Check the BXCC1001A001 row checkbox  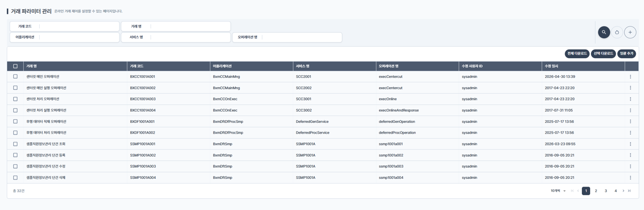(x=15, y=77)
